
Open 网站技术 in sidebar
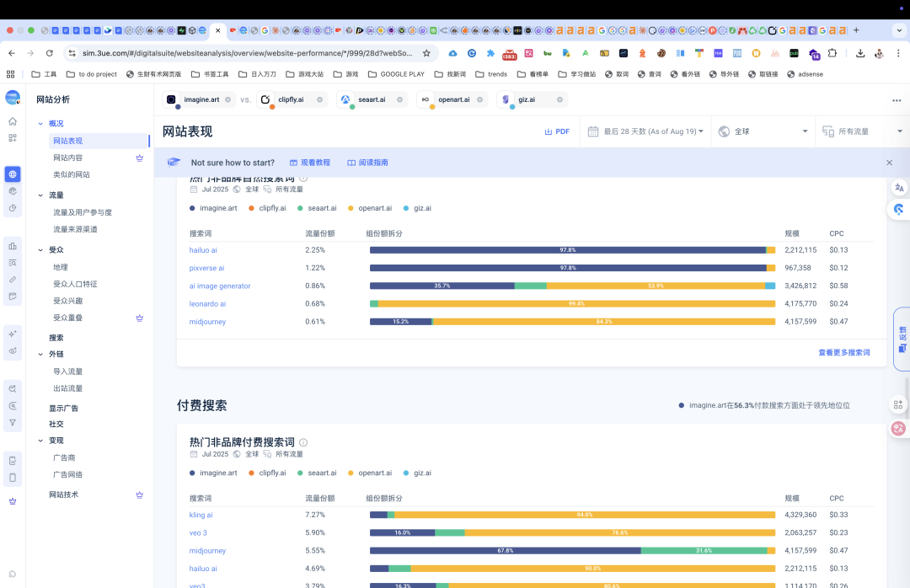(x=64, y=494)
